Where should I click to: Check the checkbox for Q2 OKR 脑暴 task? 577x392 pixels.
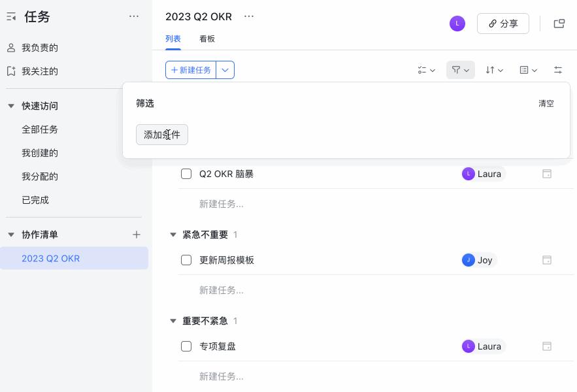click(x=186, y=174)
